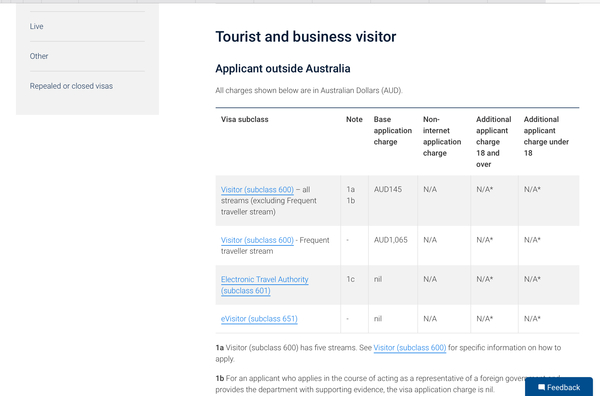Click the 1a note reference
Viewport: 600px width, 396px height.
pos(351,189)
